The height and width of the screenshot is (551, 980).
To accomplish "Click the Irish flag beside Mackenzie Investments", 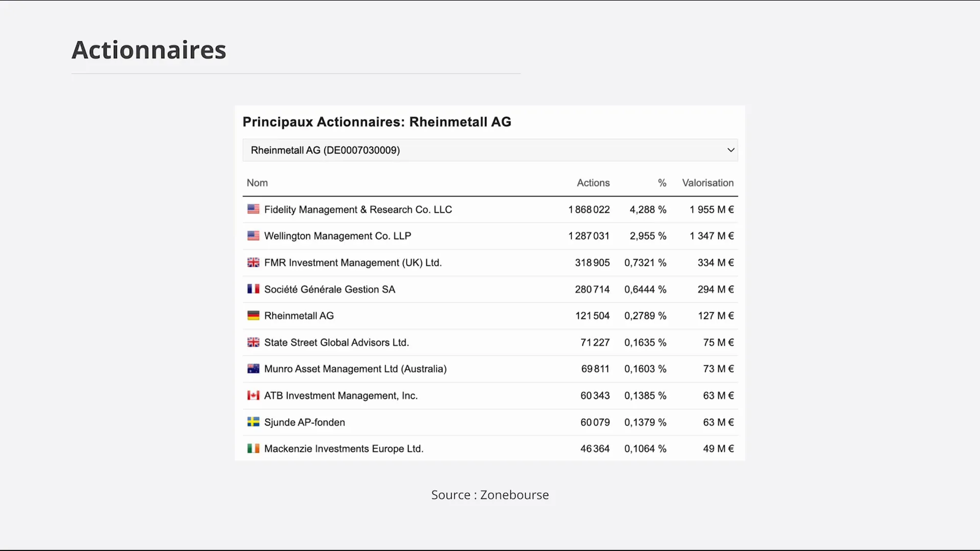I will (x=253, y=449).
